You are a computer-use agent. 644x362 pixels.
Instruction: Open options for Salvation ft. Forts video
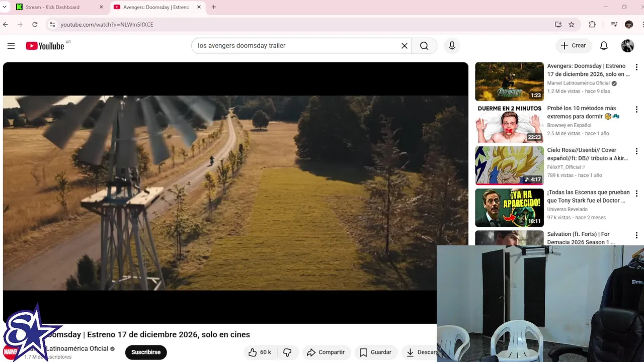[x=636, y=235]
